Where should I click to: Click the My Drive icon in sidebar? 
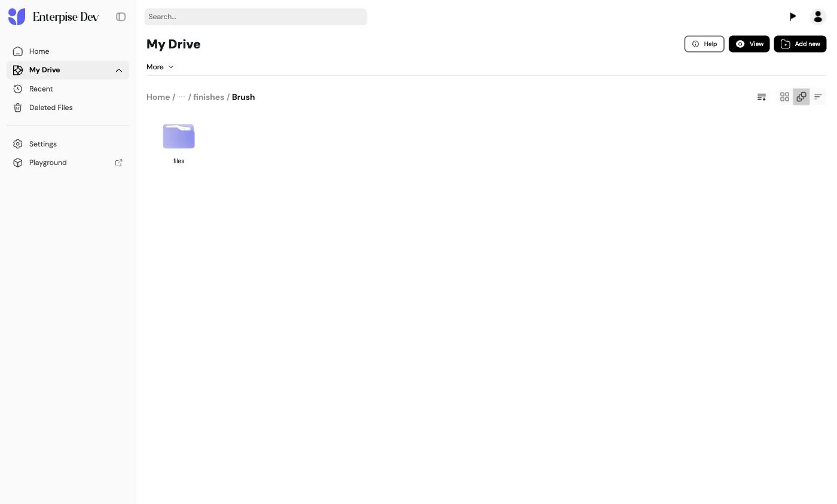point(18,70)
